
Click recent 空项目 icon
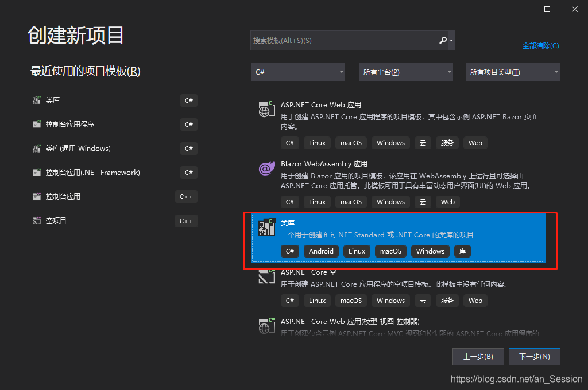(x=36, y=221)
